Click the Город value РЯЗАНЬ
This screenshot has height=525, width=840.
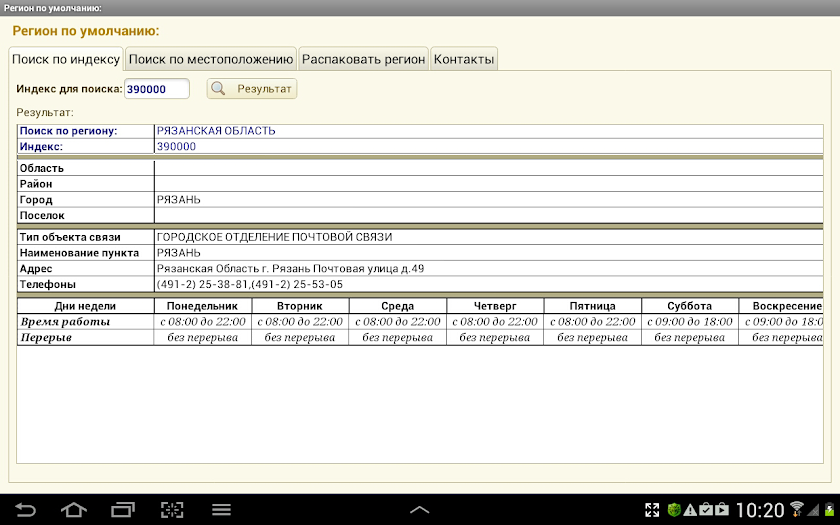tap(178, 200)
